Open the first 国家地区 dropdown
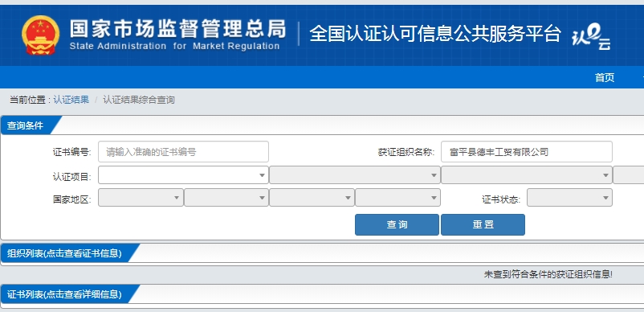The image size is (644, 312). pos(141,197)
